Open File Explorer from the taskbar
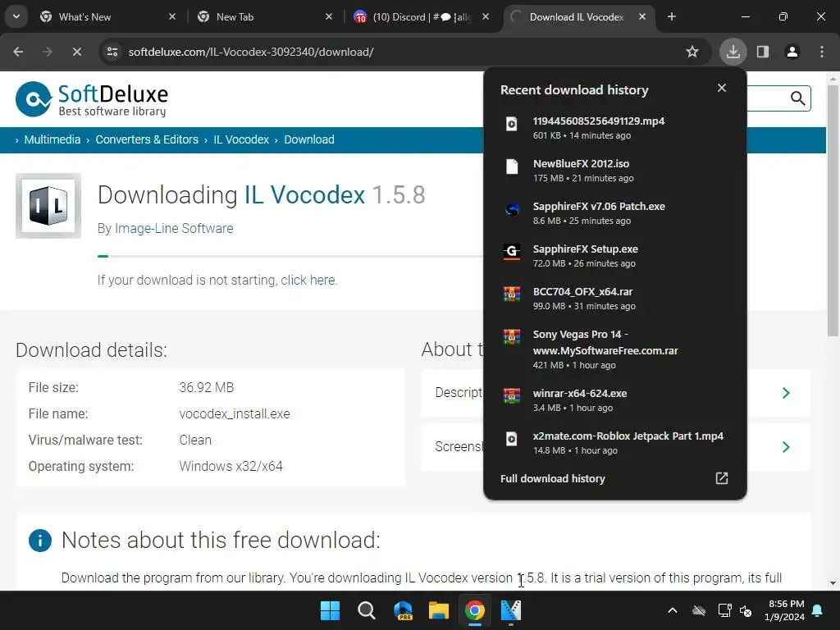The height and width of the screenshot is (630, 840). coord(439,610)
